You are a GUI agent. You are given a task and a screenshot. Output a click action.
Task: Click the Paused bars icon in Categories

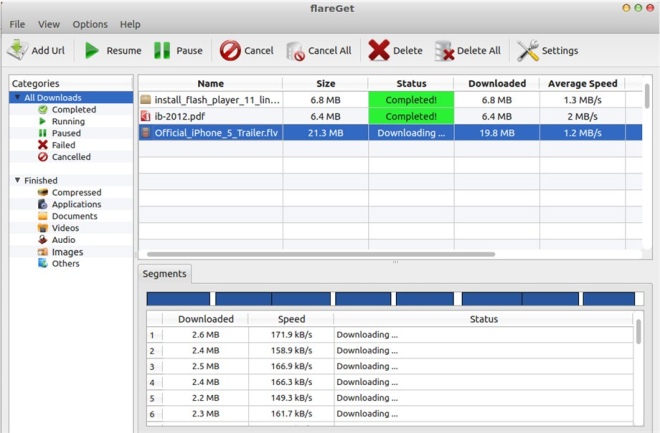tap(43, 133)
